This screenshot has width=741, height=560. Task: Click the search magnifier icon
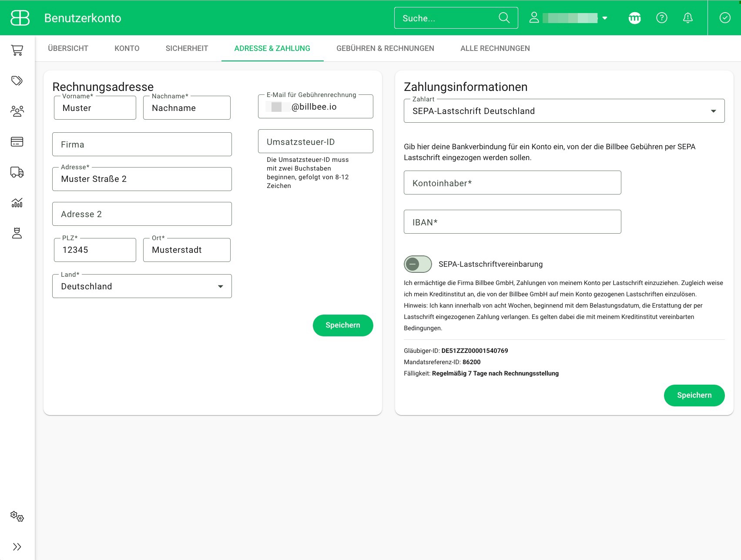pyautogui.click(x=504, y=18)
